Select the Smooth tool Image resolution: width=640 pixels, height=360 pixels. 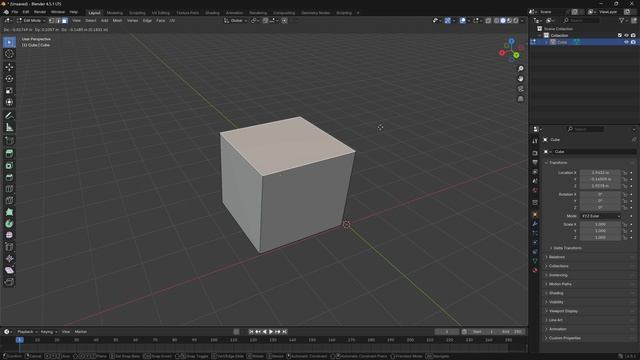[9, 236]
